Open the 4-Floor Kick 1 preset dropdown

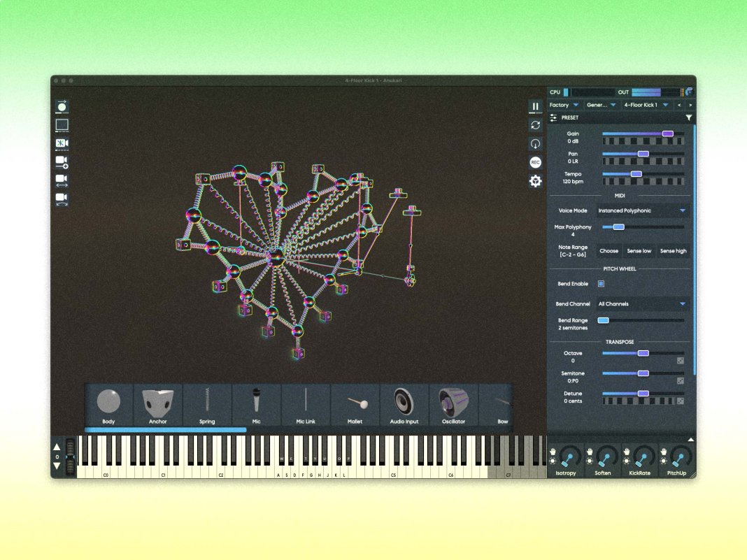tap(646, 105)
